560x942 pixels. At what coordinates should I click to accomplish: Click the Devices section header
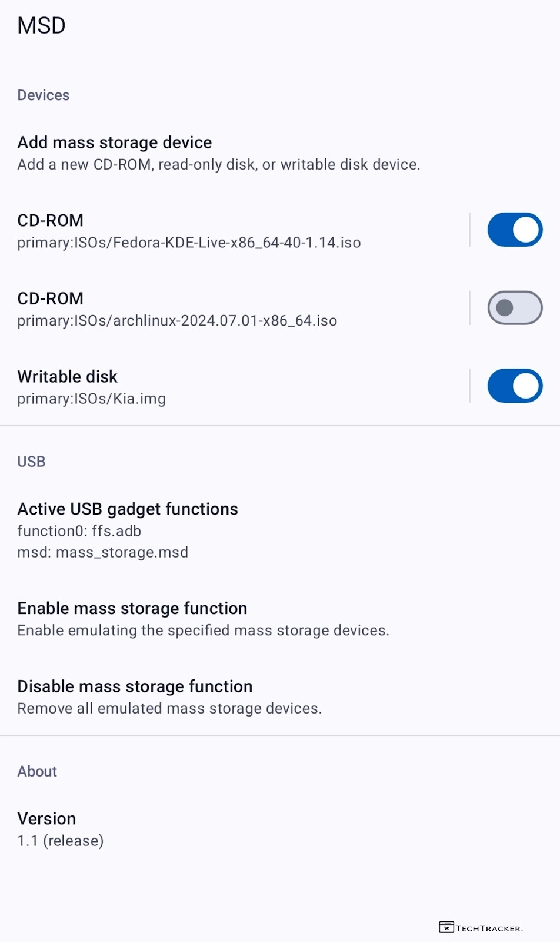44,95
